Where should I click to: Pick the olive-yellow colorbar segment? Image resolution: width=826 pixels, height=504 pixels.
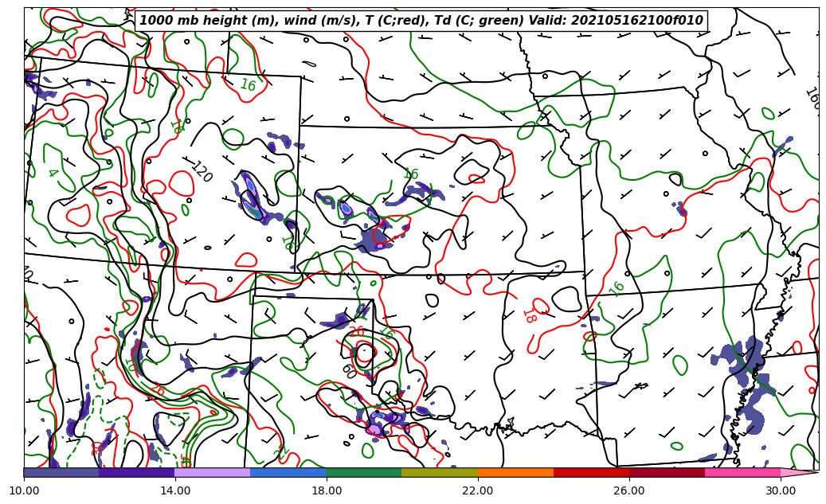pos(440,472)
